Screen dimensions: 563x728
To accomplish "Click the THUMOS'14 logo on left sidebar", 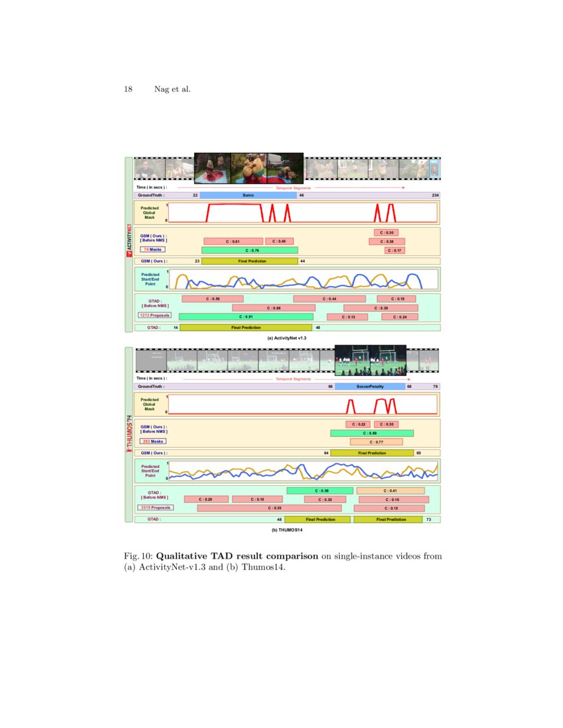I will tap(129, 433).
